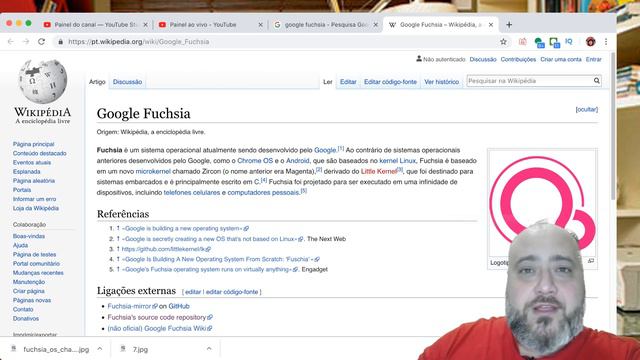Select the Ler view tab
This screenshot has width=640, height=360.
tap(328, 82)
